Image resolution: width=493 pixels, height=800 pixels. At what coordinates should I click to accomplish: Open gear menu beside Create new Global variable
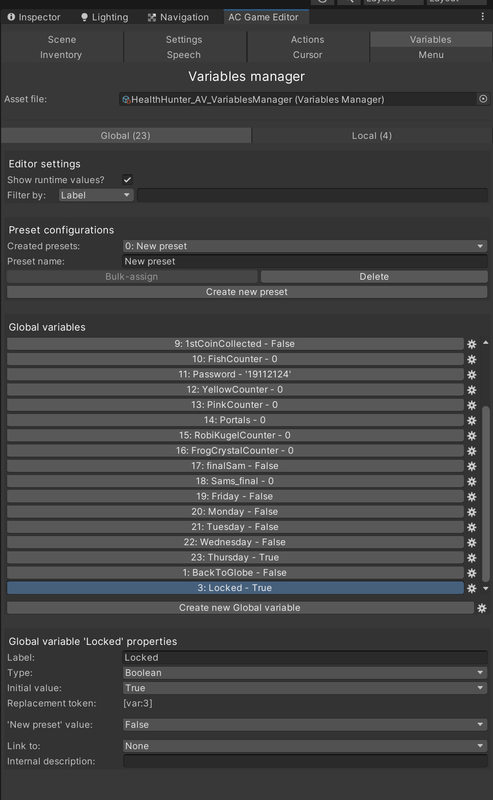pyautogui.click(x=482, y=608)
